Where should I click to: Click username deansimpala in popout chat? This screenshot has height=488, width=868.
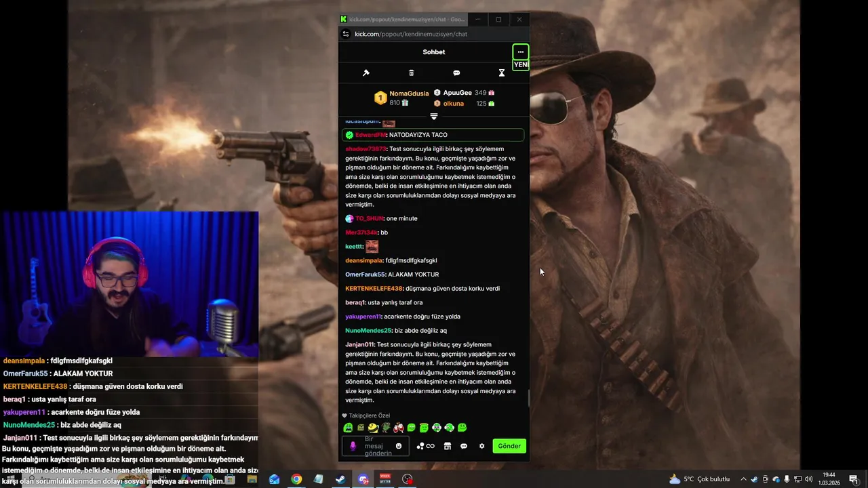(x=363, y=261)
